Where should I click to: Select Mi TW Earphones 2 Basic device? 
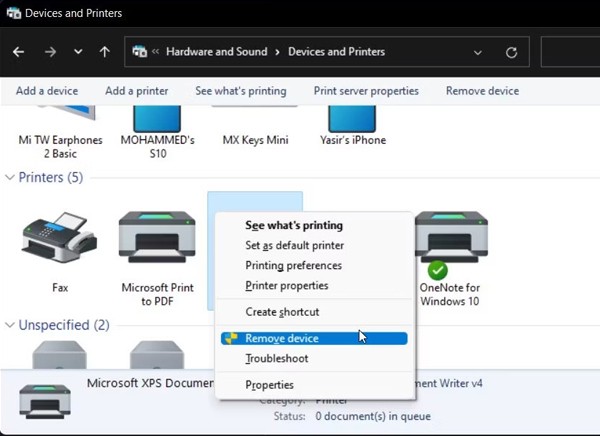60,133
